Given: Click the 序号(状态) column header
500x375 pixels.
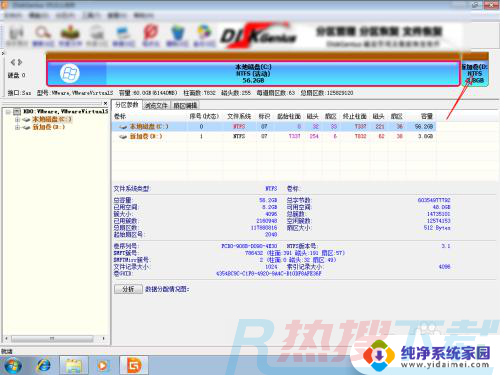Looking at the screenshot, I should 204,116.
